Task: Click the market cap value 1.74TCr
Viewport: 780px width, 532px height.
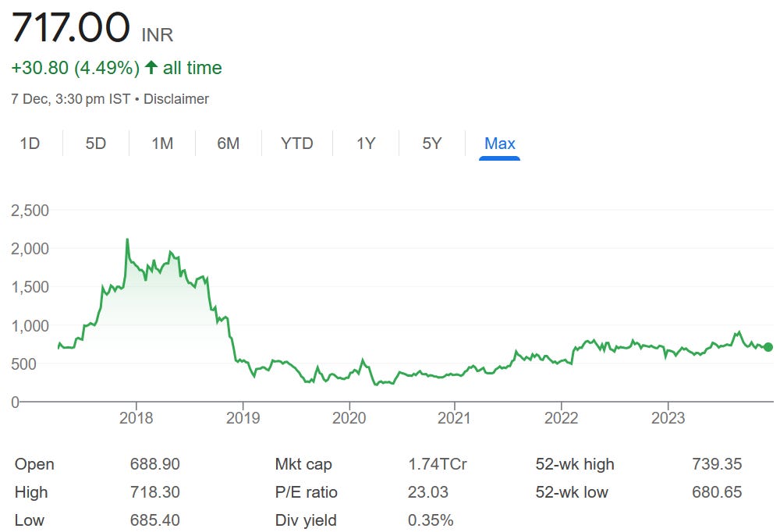Action: [438, 464]
